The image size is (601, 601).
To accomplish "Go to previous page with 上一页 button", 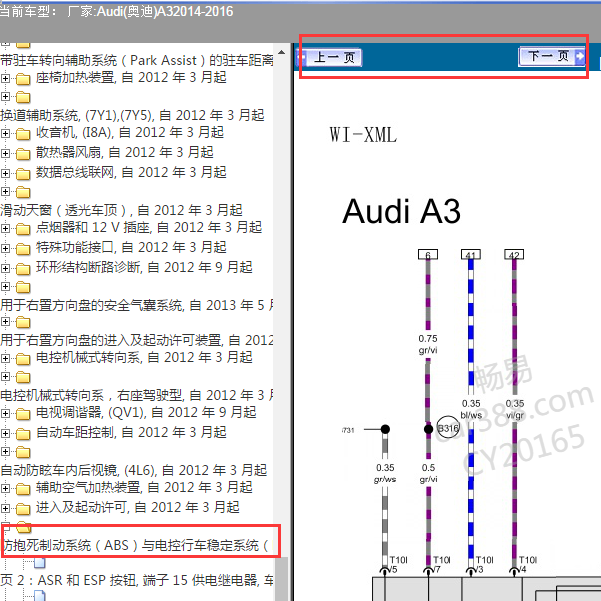I will click(330, 57).
